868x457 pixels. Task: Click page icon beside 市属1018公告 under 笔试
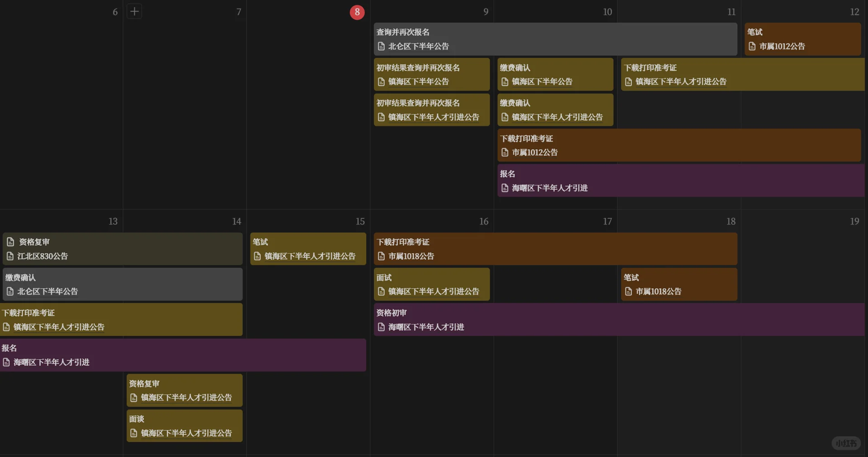click(628, 291)
